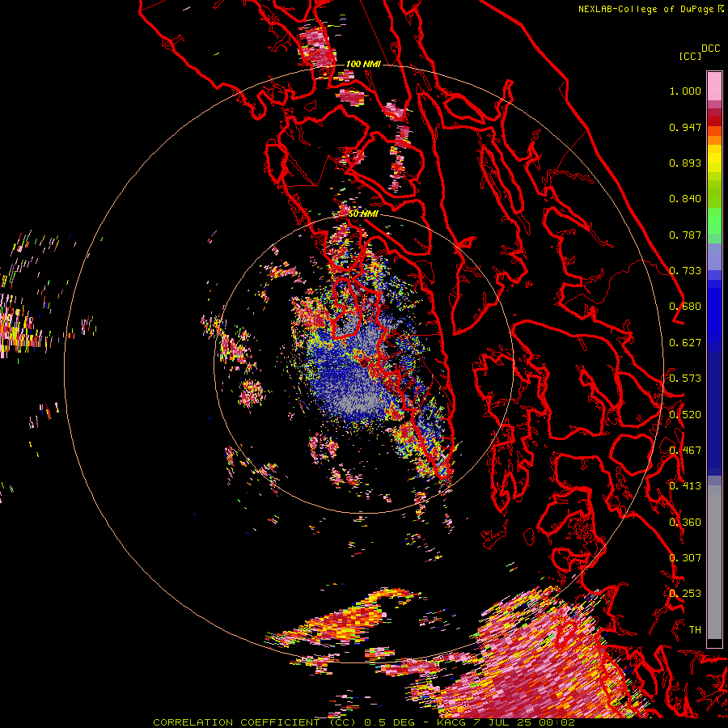Select the 0.733 scale value
The height and width of the screenshot is (728, 728).
pyautogui.click(x=685, y=271)
